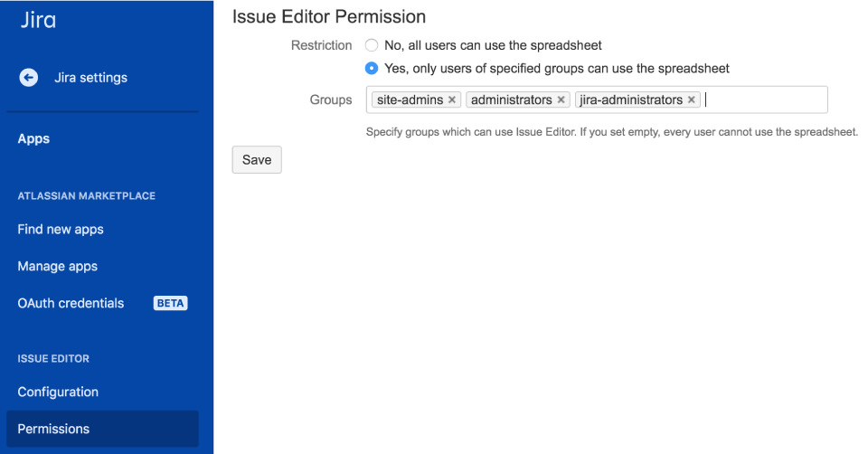Click the ISSUE EDITOR section header
Image resolution: width=868 pixels, height=454 pixels.
tap(53, 359)
